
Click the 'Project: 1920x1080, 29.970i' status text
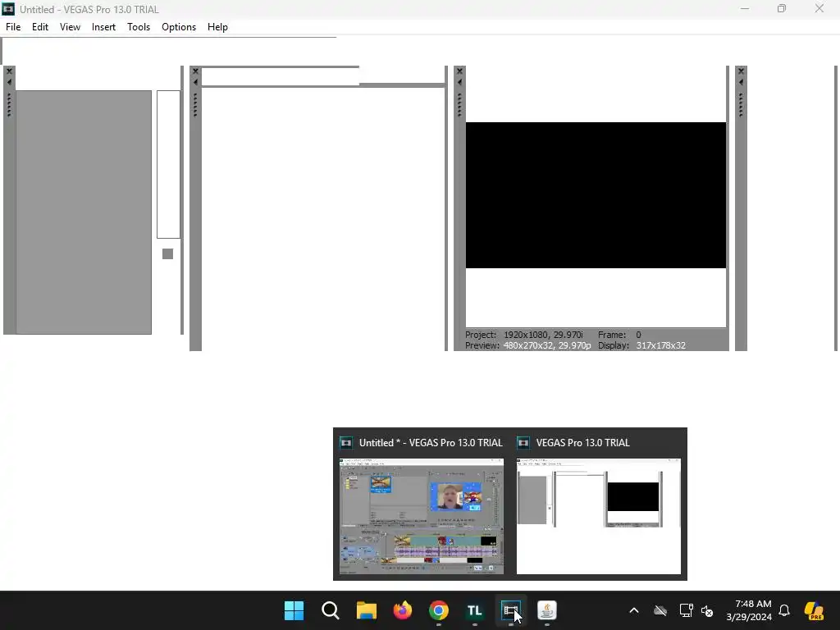click(x=523, y=335)
